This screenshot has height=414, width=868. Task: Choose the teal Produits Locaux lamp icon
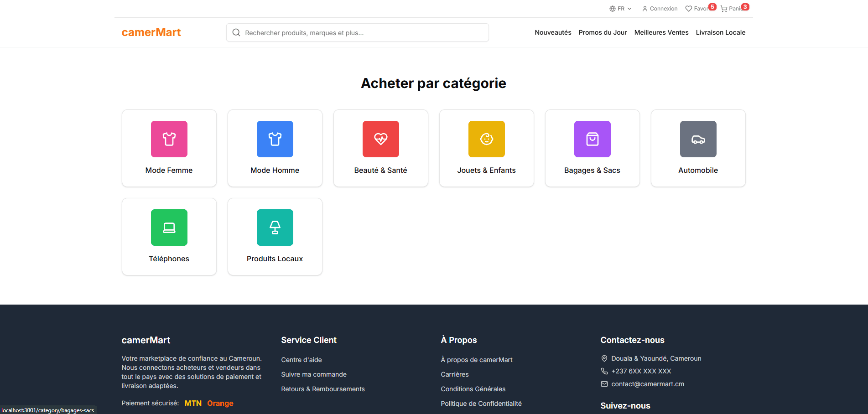point(275,228)
